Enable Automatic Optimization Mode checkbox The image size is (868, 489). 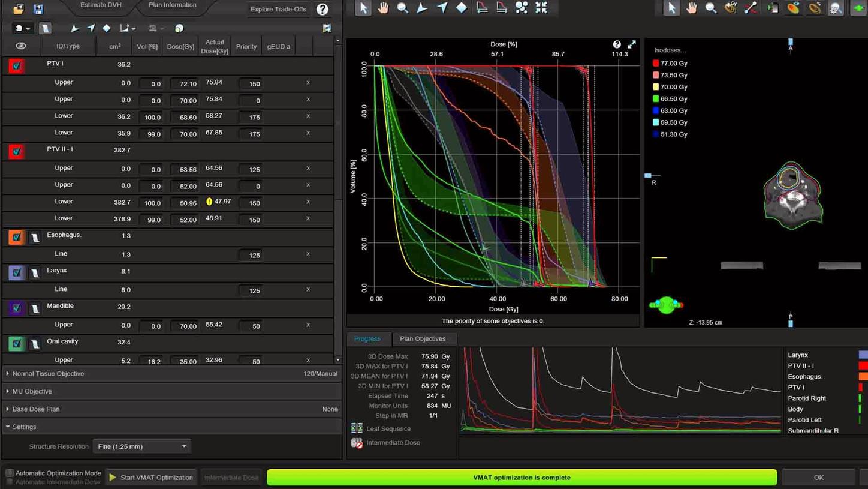[x=9, y=473]
